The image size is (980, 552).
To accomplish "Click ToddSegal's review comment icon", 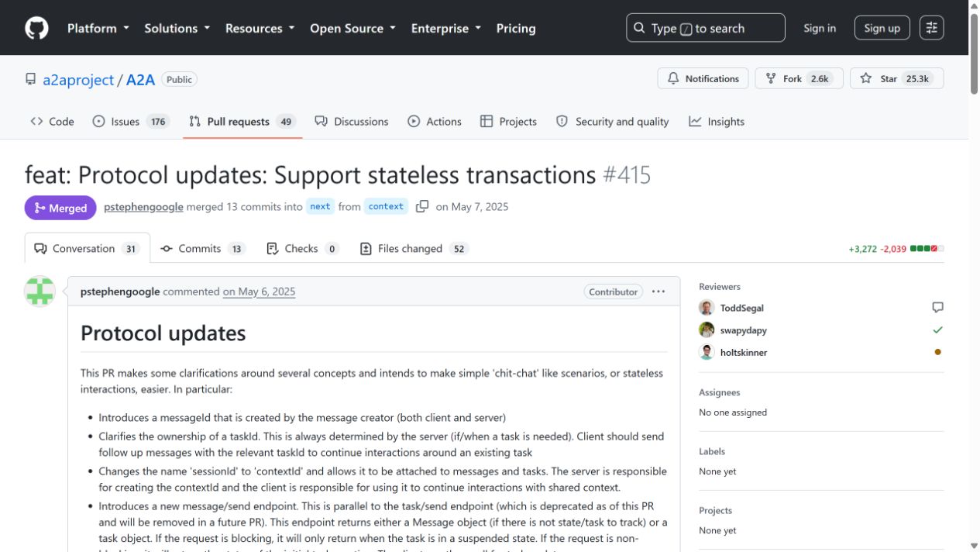I will pyautogui.click(x=937, y=308).
